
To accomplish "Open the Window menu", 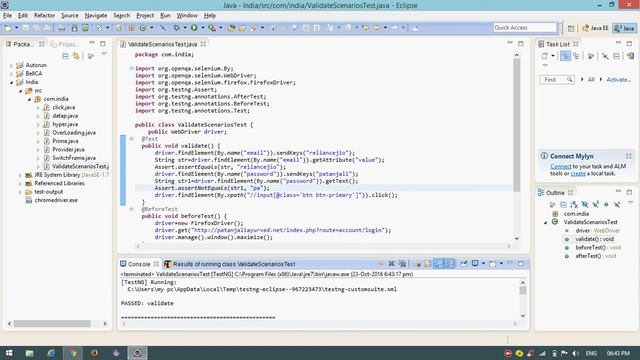I will (187, 16).
